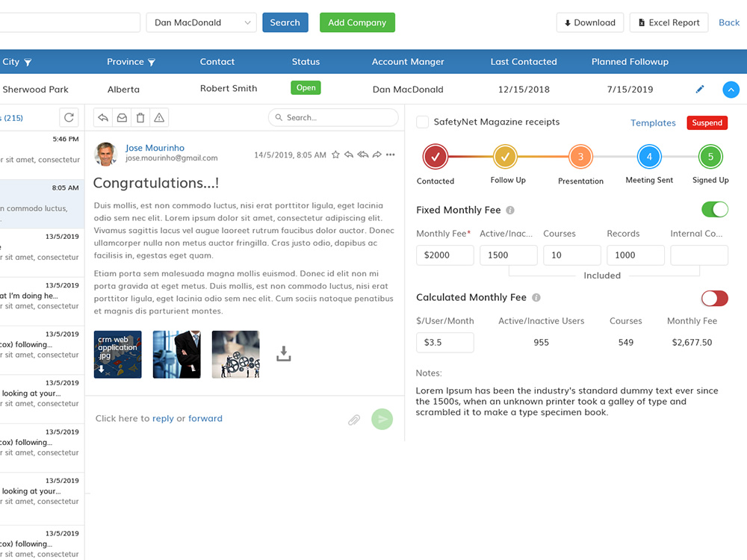Edit the Records 1000 field
The width and height of the screenshot is (747, 560).
(636, 255)
